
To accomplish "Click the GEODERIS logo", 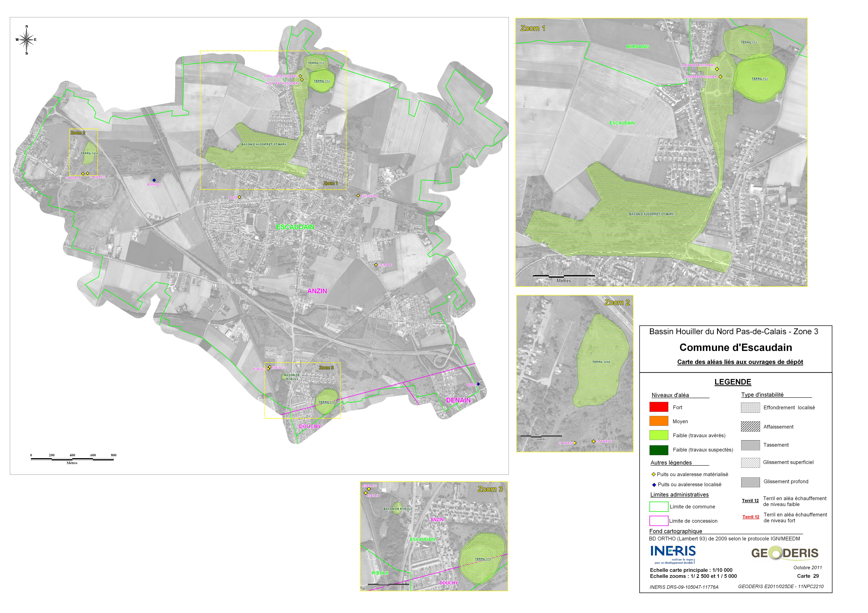I will (x=785, y=553).
